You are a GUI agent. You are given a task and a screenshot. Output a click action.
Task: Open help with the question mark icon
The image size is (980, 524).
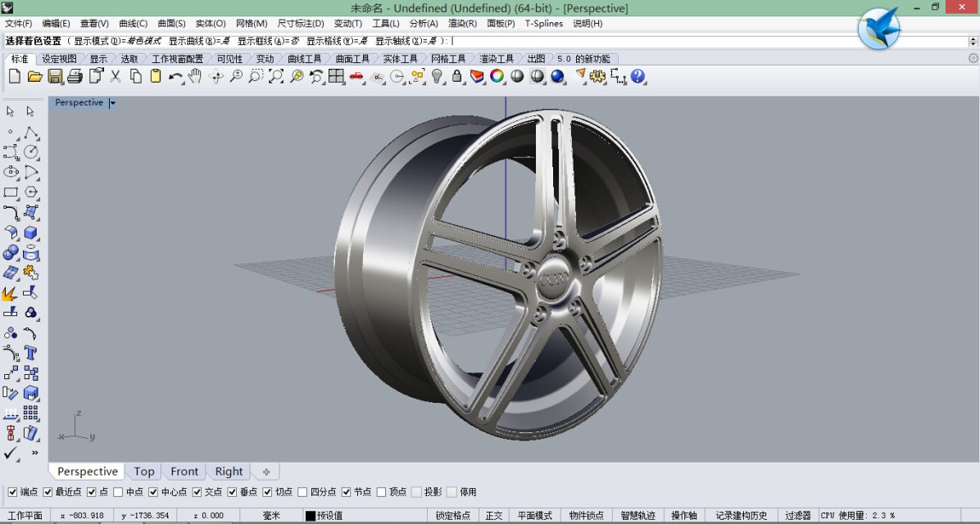pyautogui.click(x=637, y=76)
